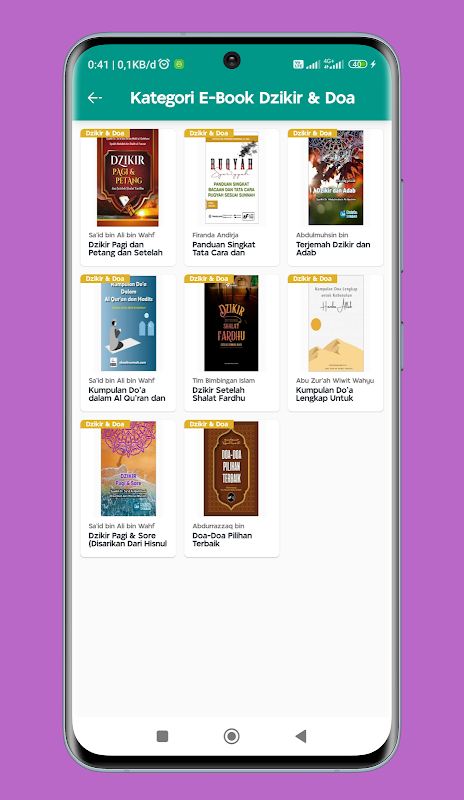Open Doa-Doa Pilihan Terbaik book cover
Screen dimensions: 464x800
231,468
